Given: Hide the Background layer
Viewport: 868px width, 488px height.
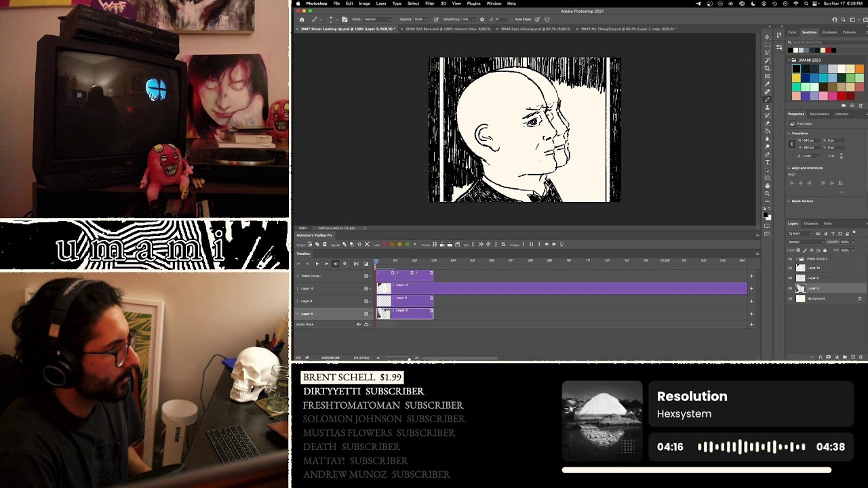Looking at the screenshot, I should click(x=790, y=298).
